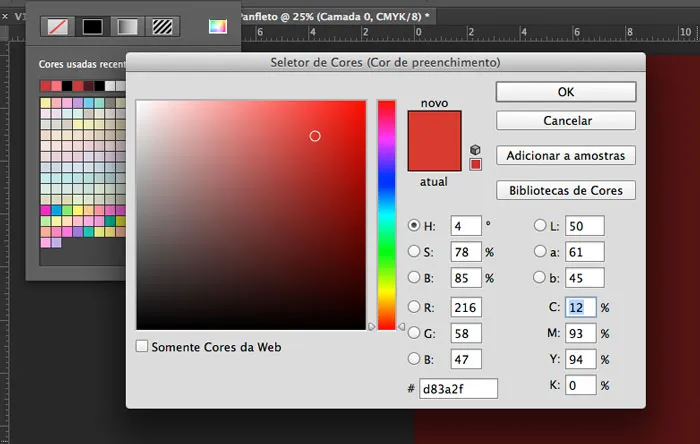This screenshot has width=700, height=444.
Task: Click the M magenta field
Action: [x=581, y=333]
